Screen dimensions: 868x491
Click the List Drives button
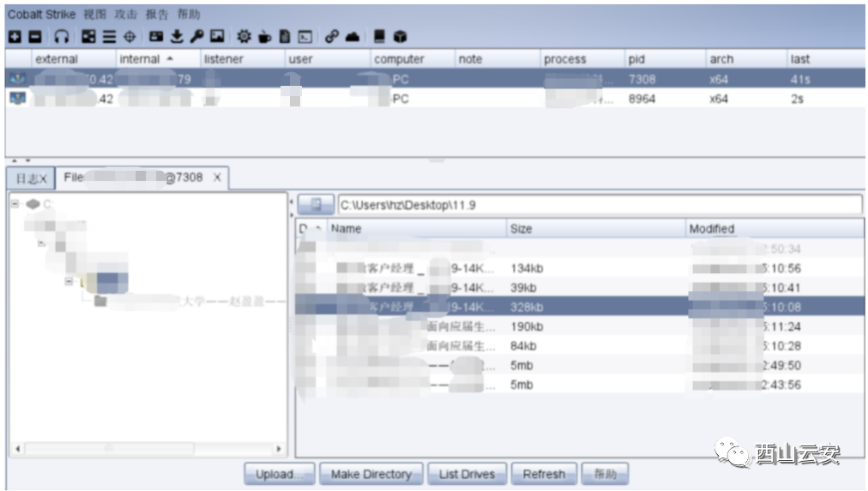[x=467, y=475]
